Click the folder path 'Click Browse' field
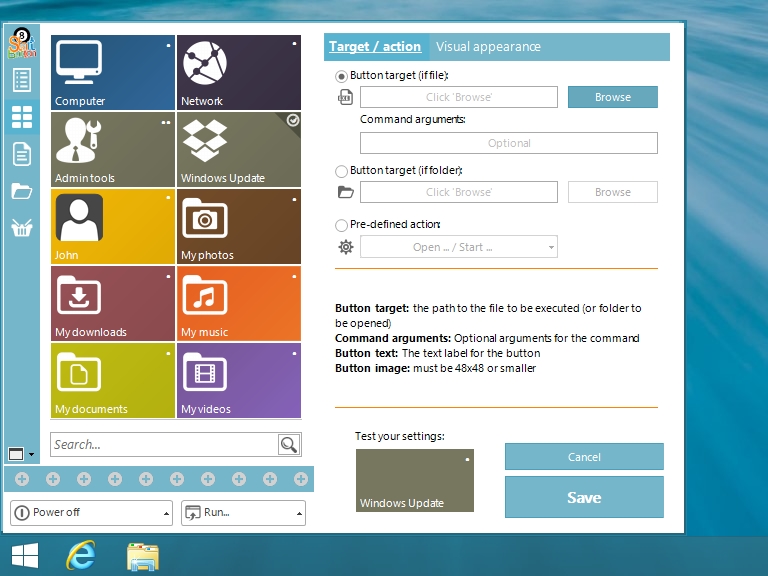The height and width of the screenshot is (576, 768). click(x=458, y=192)
